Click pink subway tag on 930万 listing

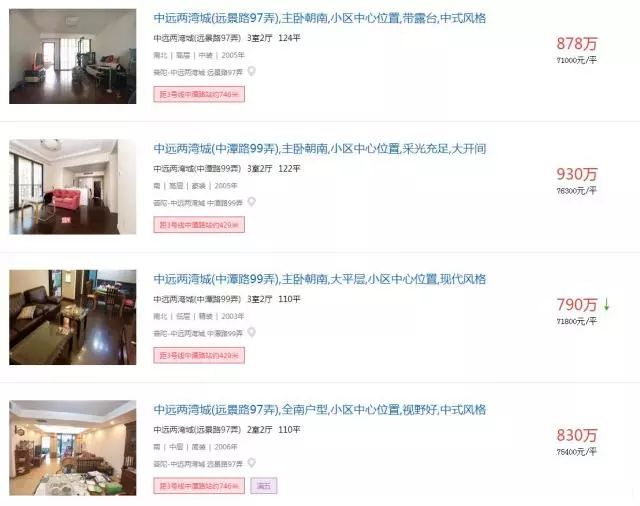(199, 225)
